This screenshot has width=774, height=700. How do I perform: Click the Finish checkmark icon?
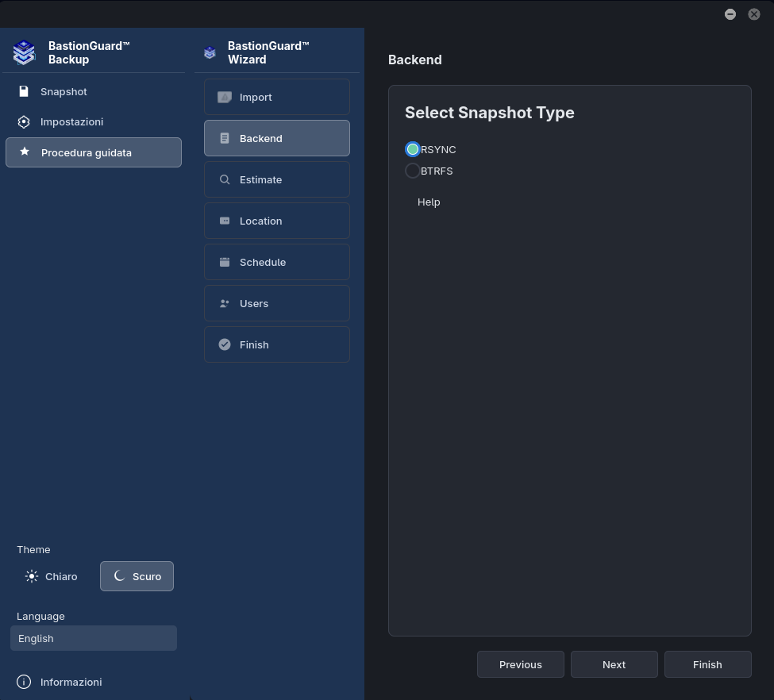pos(225,344)
